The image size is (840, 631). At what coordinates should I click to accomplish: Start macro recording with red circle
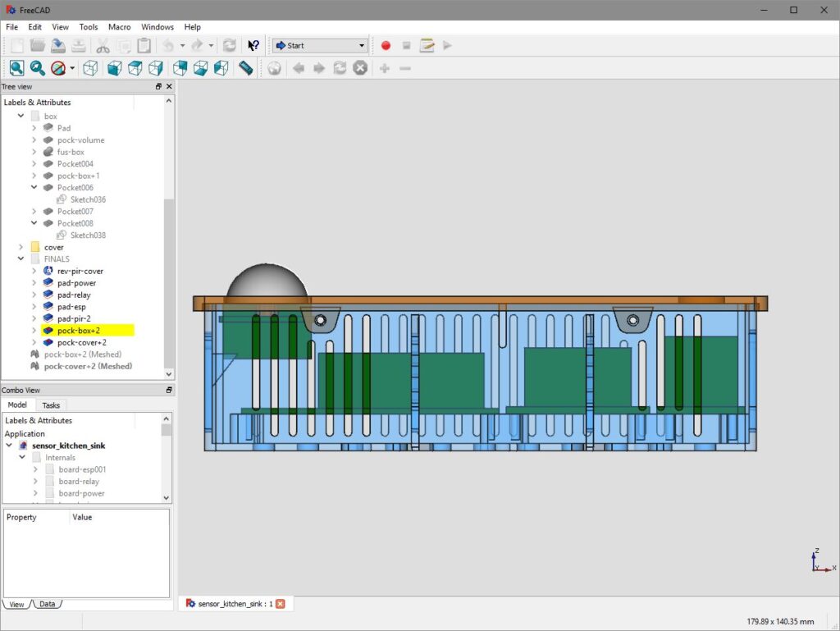pyautogui.click(x=386, y=45)
